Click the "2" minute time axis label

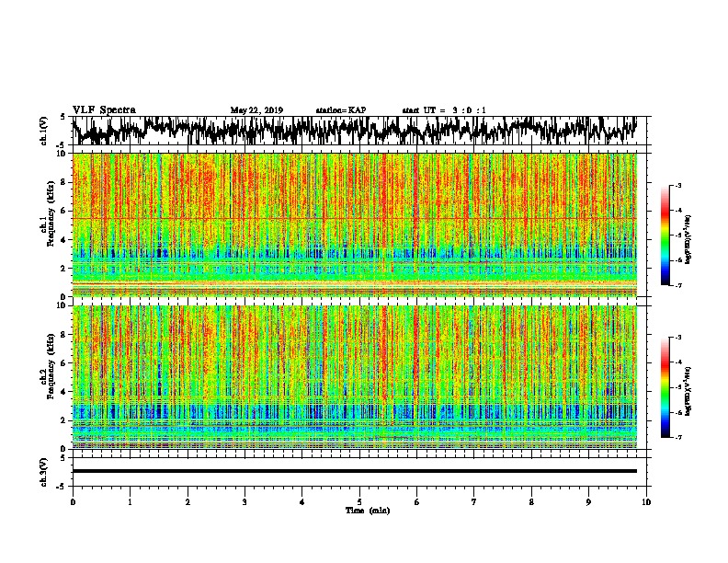tap(188, 502)
